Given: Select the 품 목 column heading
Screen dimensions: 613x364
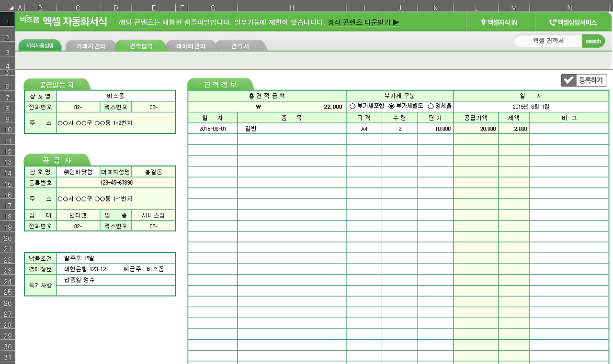Looking at the screenshot, I should click(x=292, y=118).
